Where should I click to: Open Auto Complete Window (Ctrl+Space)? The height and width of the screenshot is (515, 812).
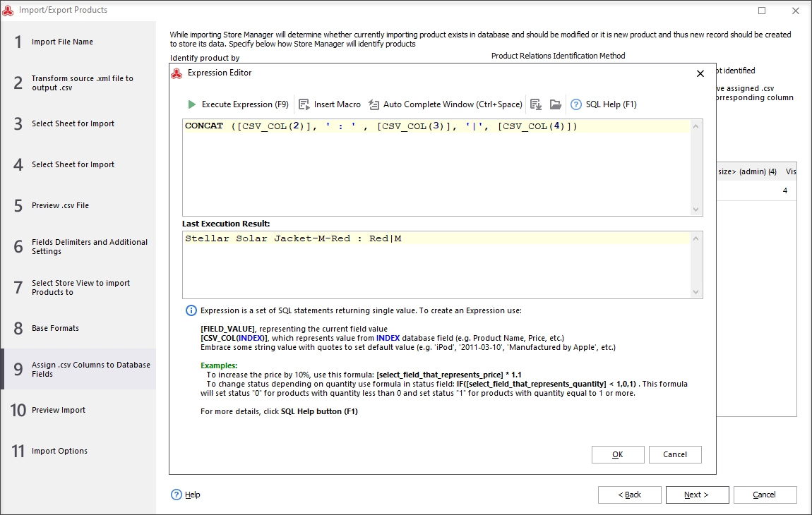(x=446, y=104)
